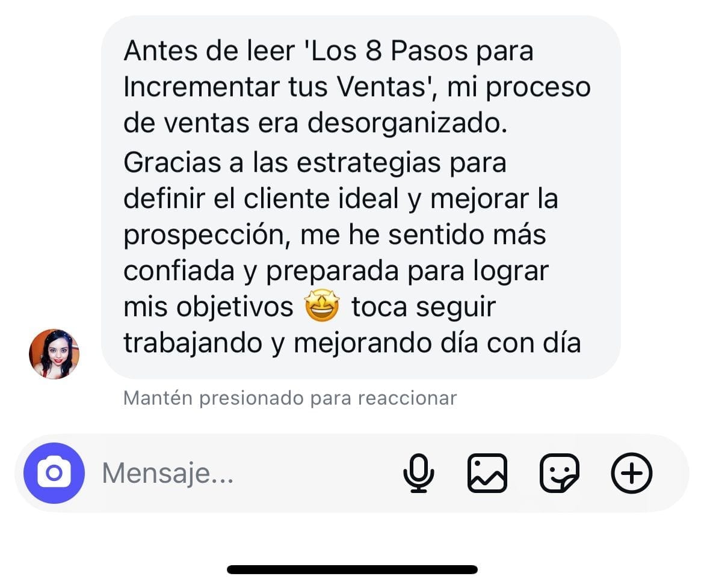Tap the star-struck emoji in the message
Screen dimensions: 704x588
coord(322,306)
